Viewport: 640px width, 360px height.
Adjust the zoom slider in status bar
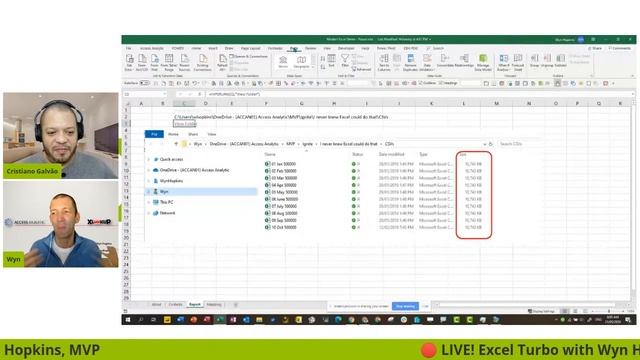(609, 311)
